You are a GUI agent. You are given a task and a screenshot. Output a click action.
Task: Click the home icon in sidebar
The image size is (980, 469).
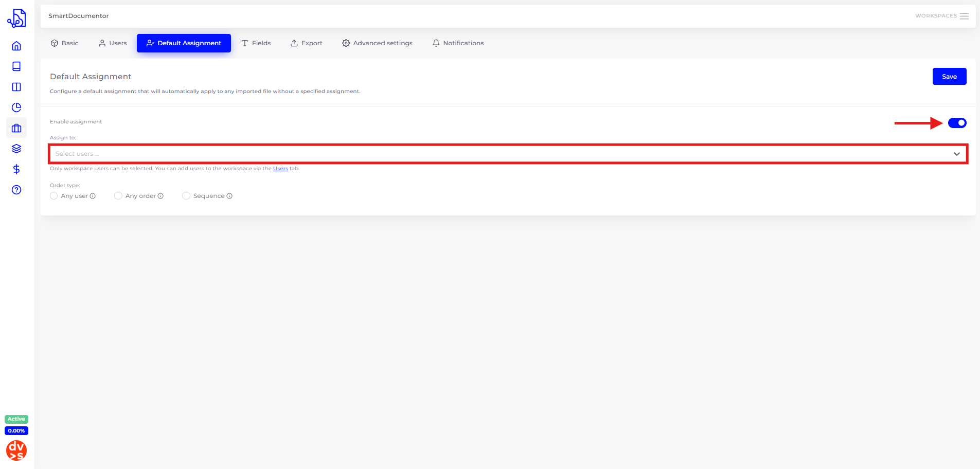point(16,46)
